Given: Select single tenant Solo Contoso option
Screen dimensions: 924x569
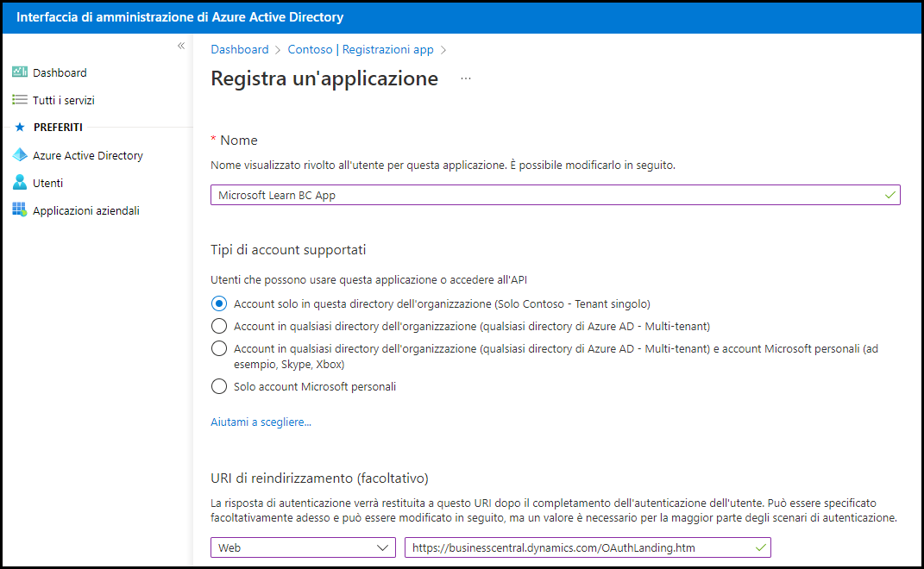Looking at the screenshot, I should click(219, 303).
